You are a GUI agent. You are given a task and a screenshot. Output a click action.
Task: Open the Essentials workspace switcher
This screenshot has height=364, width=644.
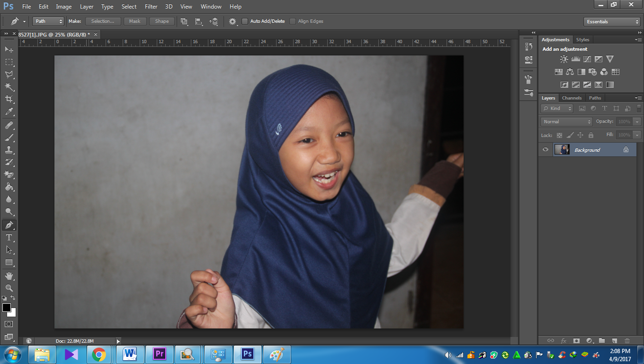pyautogui.click(x=611, y=21)
